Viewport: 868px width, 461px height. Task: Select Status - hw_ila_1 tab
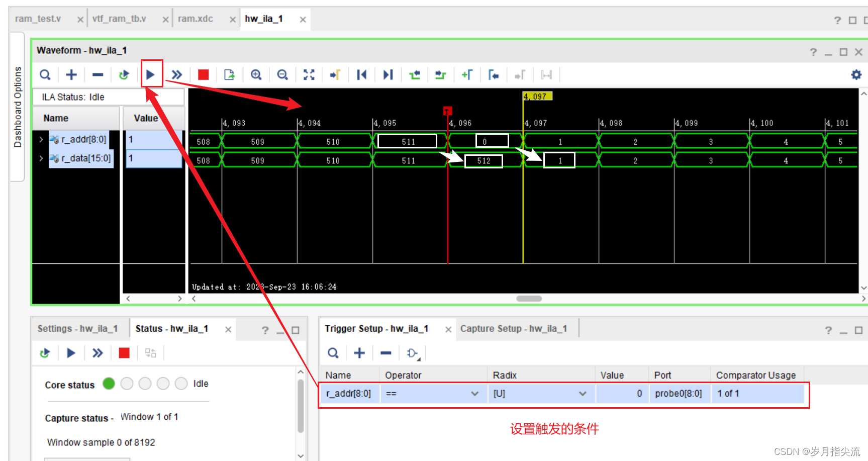point(172,328)
